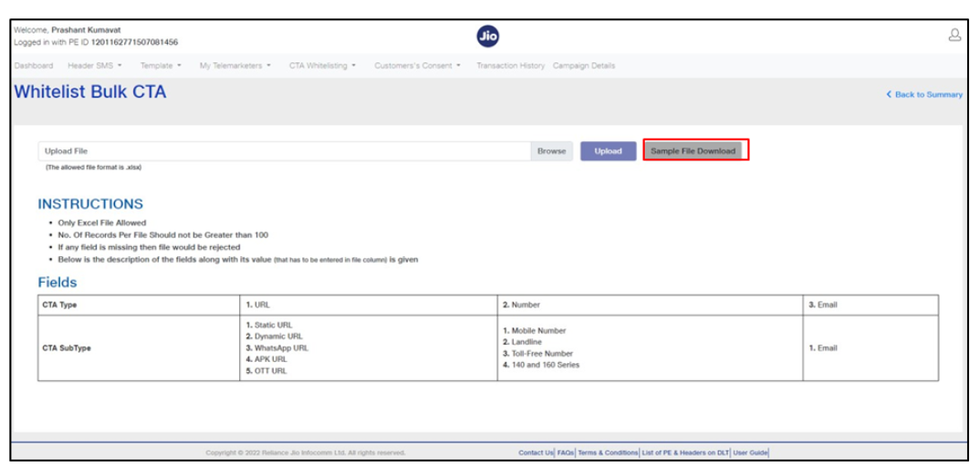Expand the My Telemarketers dropdown menu
The image size is (980, 466).
click(235, 66)
